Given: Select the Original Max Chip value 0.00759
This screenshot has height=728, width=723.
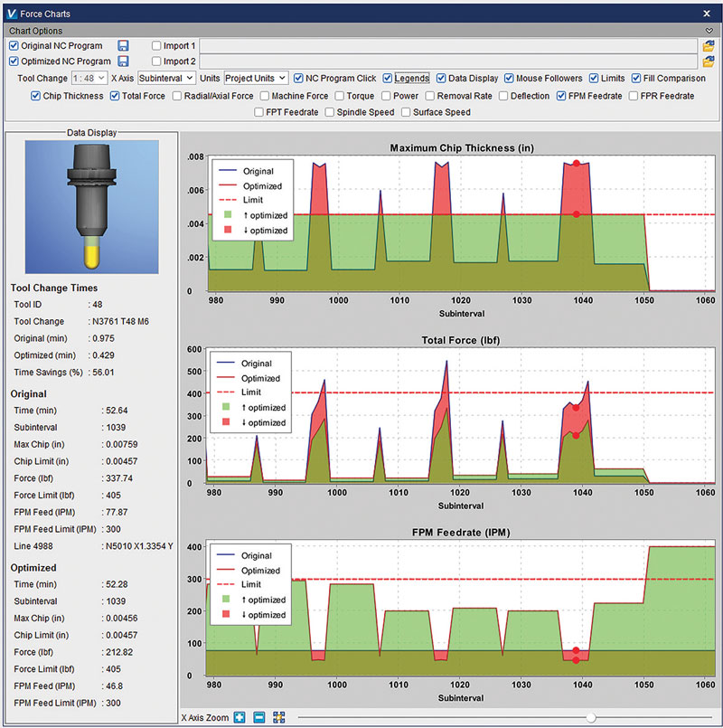Looking at the screenshot, I should tap(122, 444).
